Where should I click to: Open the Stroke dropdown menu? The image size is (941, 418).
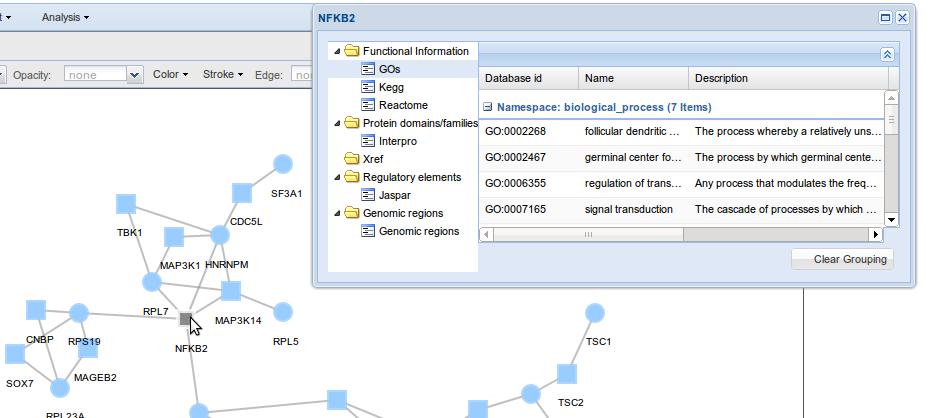223,74
